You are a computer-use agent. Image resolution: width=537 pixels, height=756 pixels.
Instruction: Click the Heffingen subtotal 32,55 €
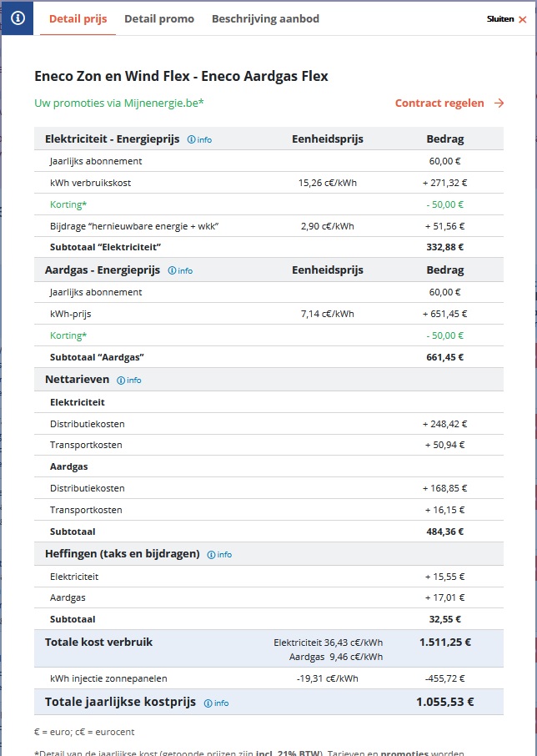click(445, 619)
